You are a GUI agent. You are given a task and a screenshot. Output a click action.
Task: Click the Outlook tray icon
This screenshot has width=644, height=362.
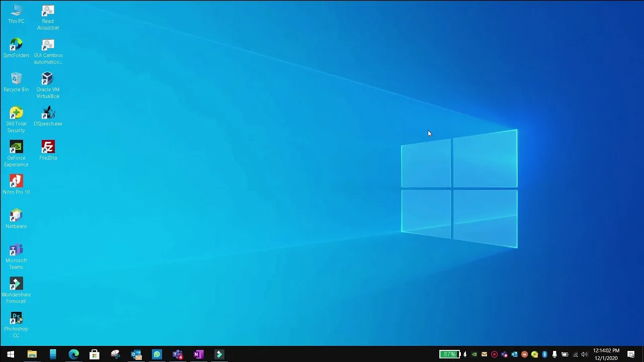(x=514, y=354)
